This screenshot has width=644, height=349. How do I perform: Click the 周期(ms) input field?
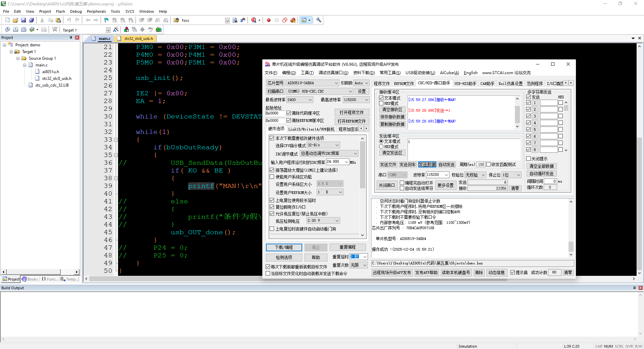481,164
